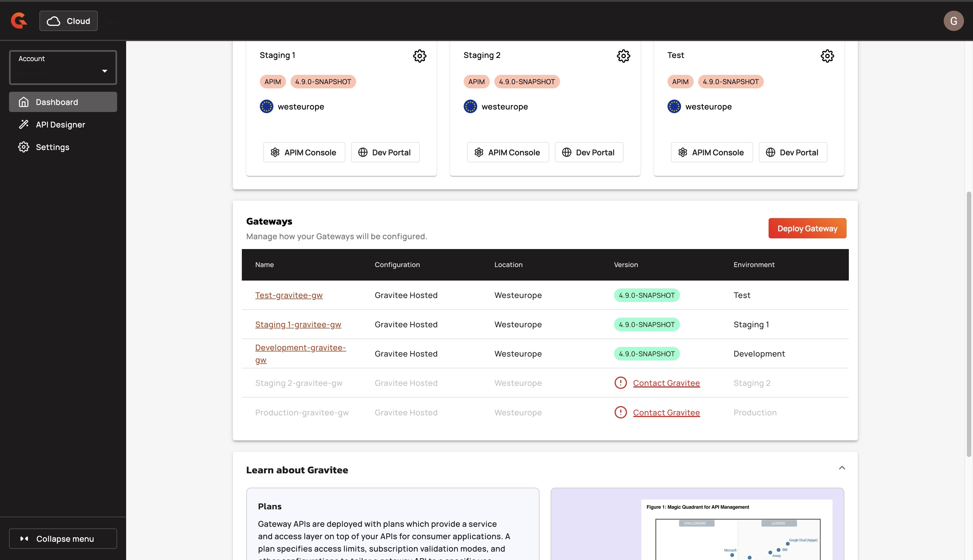The width and height of the screenshot is (973, 560).
Task: Open Staging 1 environment settings gear
Action: click(x=419, y=56)
